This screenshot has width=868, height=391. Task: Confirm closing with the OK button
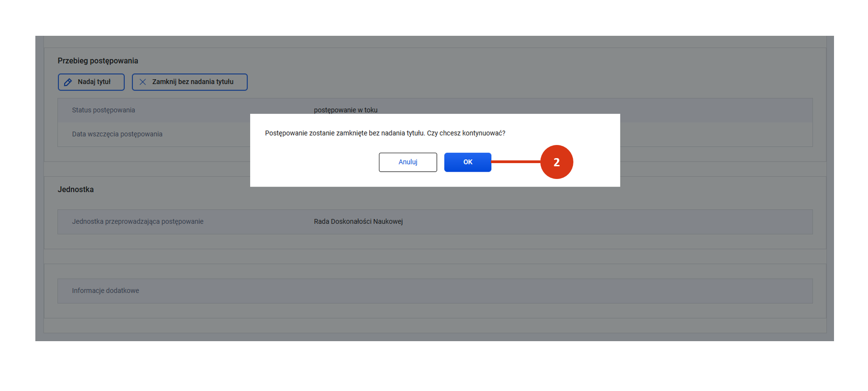click(467, 162)
